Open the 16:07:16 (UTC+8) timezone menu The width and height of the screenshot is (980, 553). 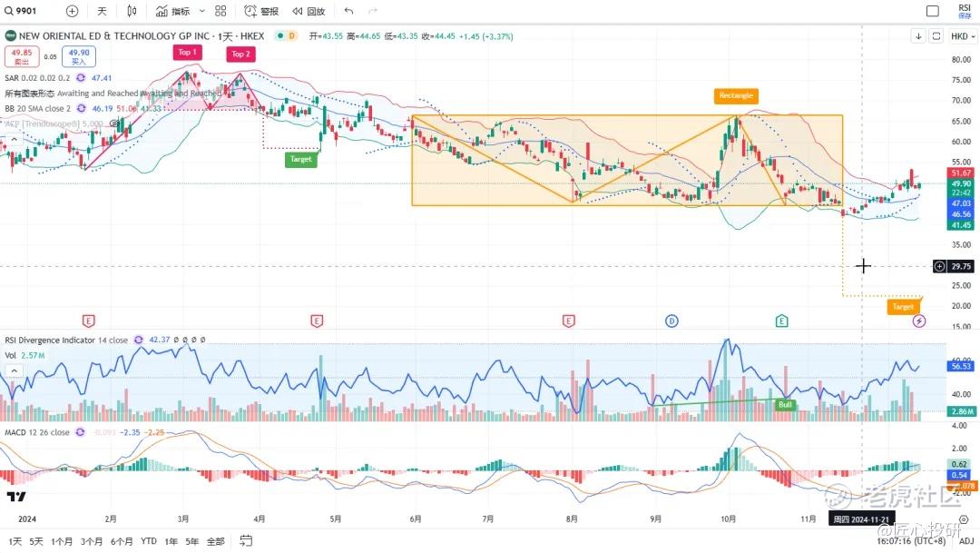(911, 540)
